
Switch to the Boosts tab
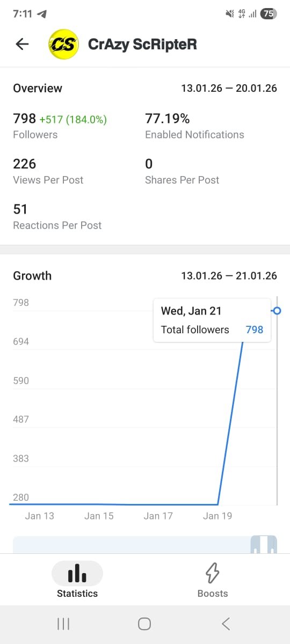coord(213,579)
